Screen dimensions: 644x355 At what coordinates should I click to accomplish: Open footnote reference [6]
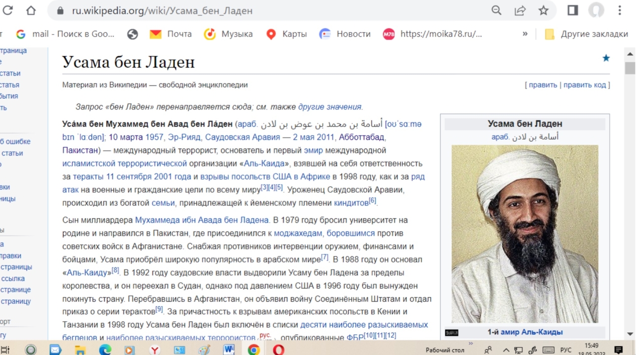click(372, 201)
